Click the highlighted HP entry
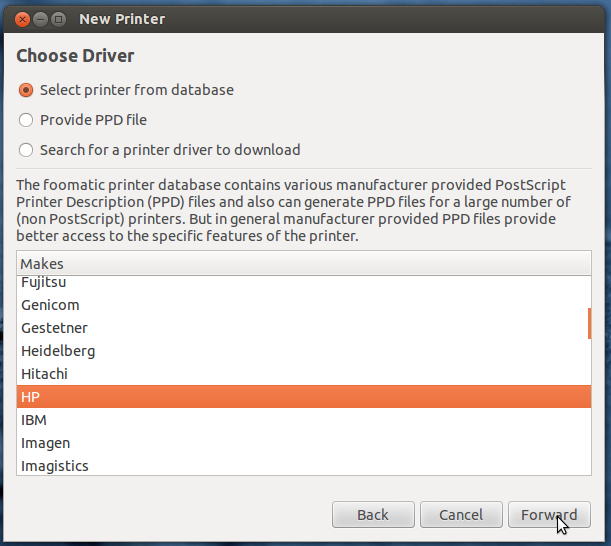Screen dimensions: 611x546 click(304, 397)
